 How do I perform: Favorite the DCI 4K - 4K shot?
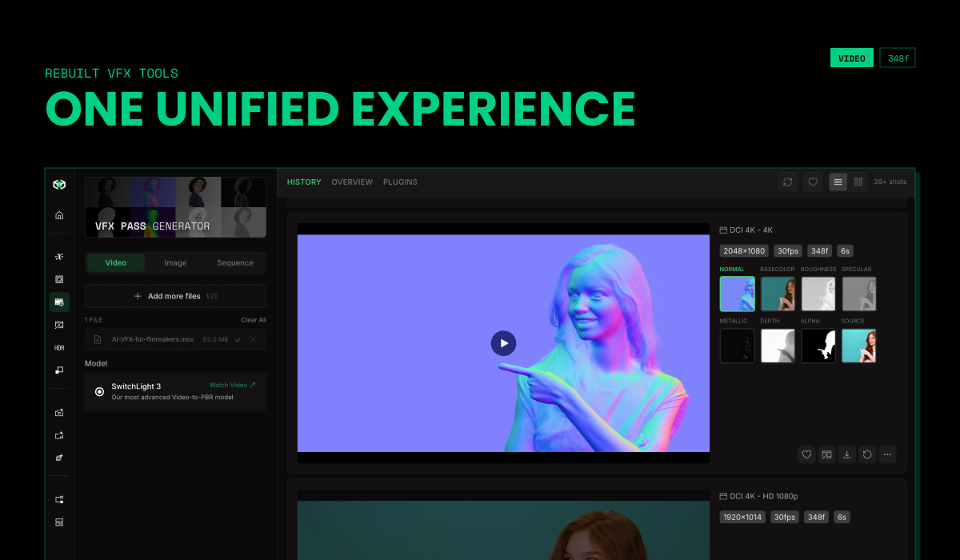(806, 454)
